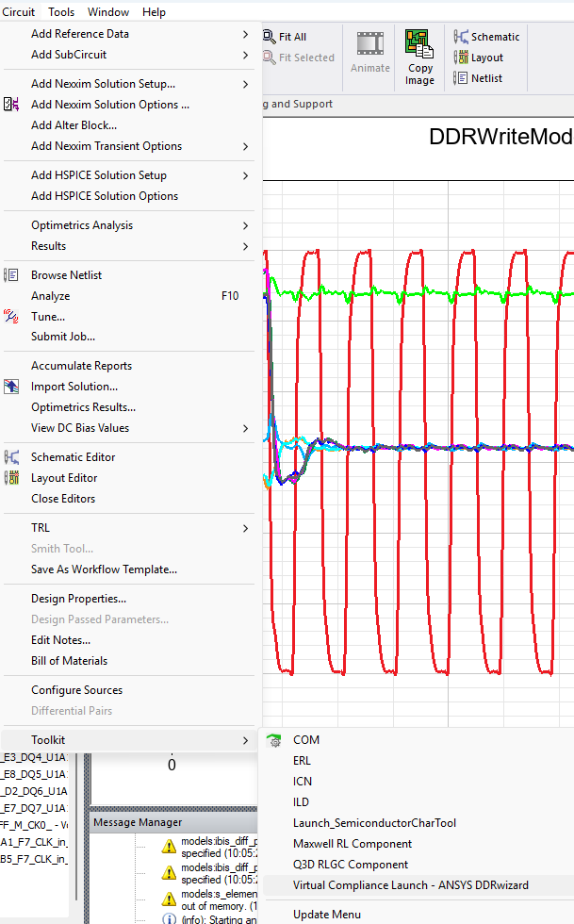
Task: Select Virtual Compliance Launch - ANSYS DDRwizard
Action: (410, 885)
